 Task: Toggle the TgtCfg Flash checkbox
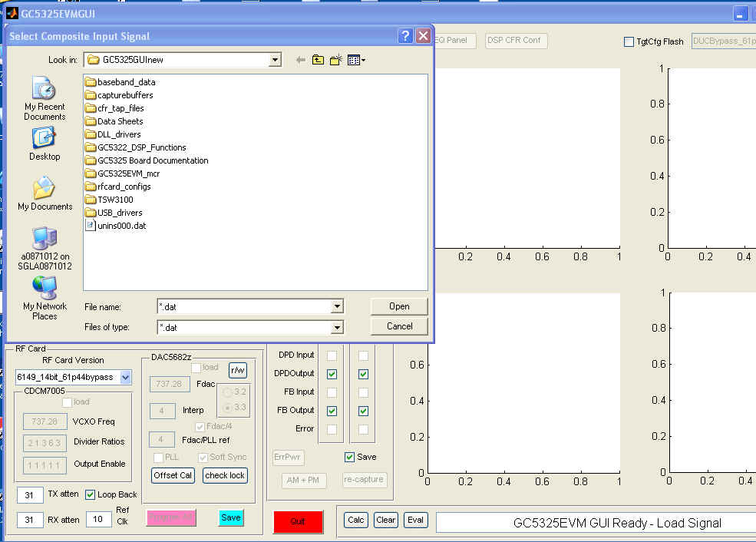coord(629,42)
